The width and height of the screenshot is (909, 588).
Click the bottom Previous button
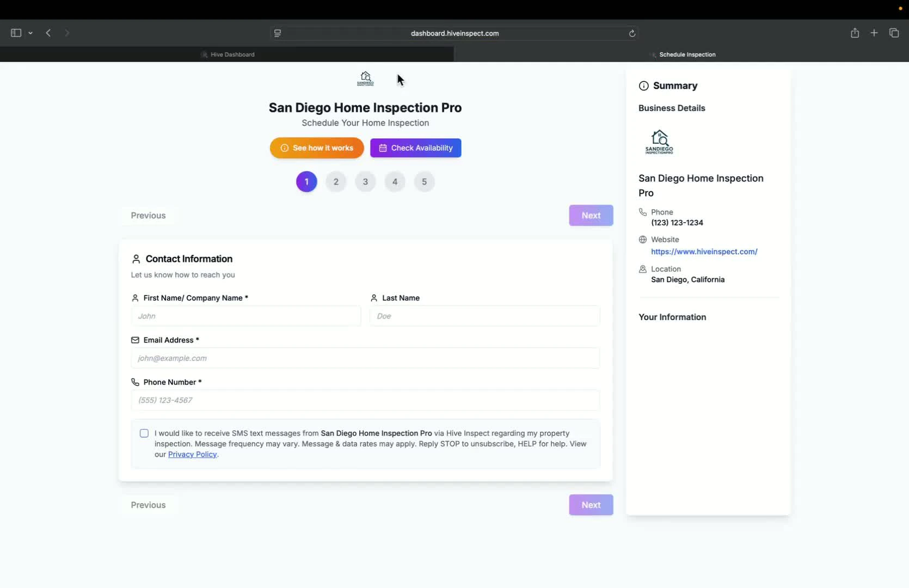coord(148,505)
